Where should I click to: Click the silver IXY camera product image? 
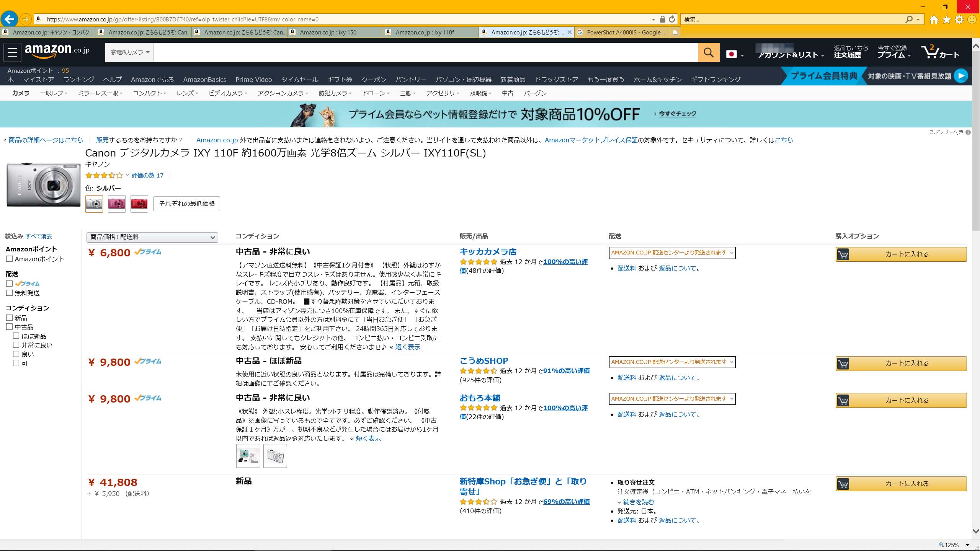coord(44,185)
